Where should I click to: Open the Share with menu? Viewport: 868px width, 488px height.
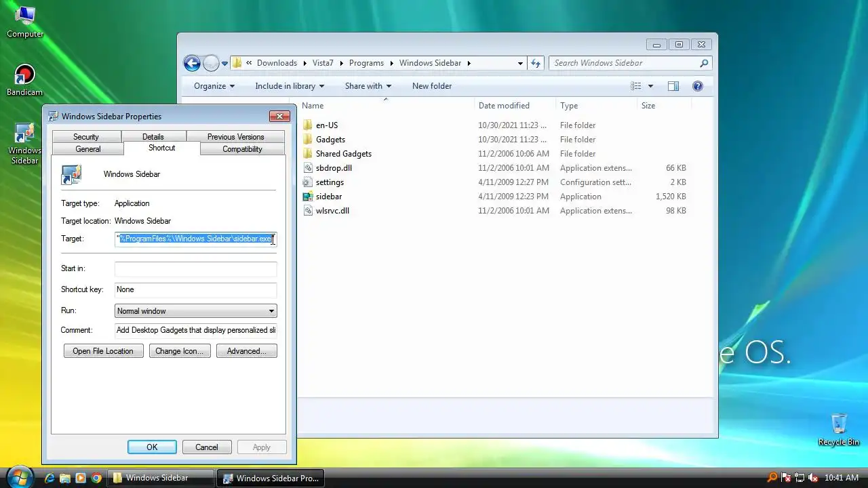click(368, 86)
